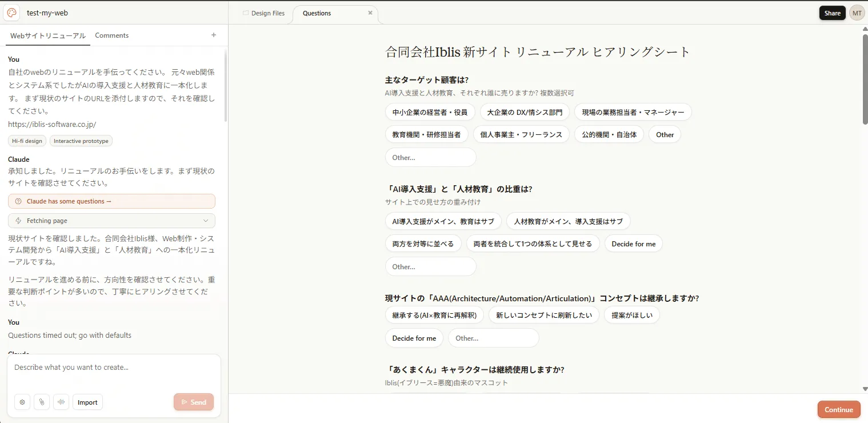
Task: Attach a file with the paperclip icon
Action: (x=42, y=402)
